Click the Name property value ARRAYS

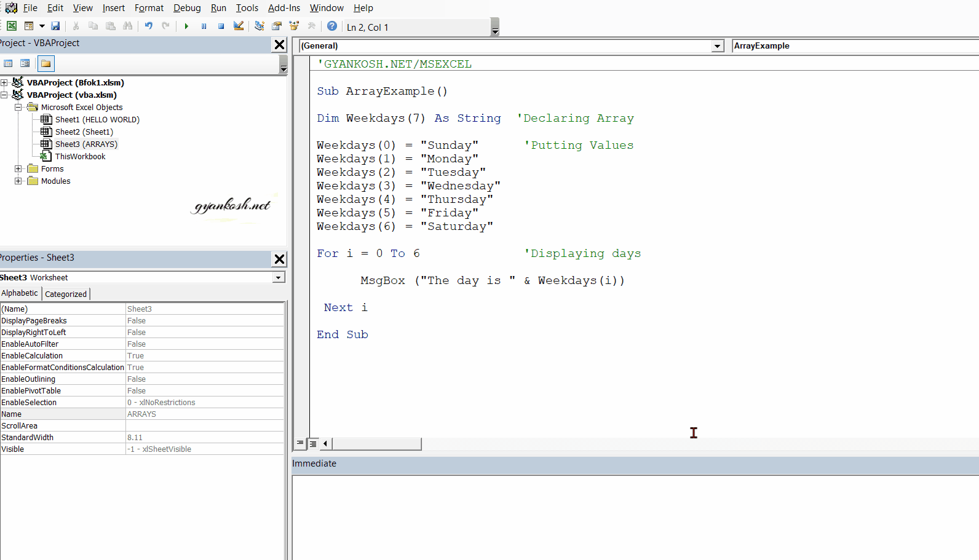[x=205, y=414]
